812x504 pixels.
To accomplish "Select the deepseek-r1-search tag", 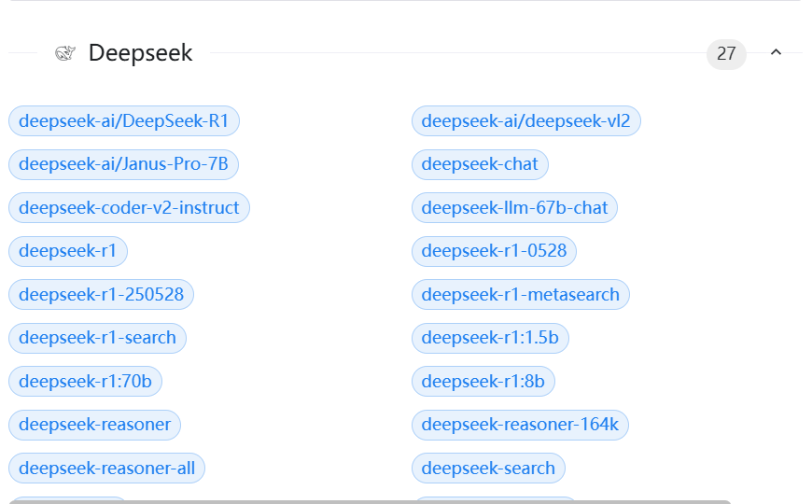I will [98, 338].
